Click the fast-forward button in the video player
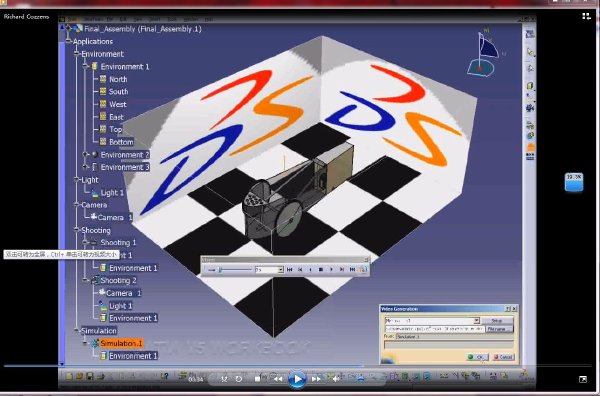 coord(316,379)
